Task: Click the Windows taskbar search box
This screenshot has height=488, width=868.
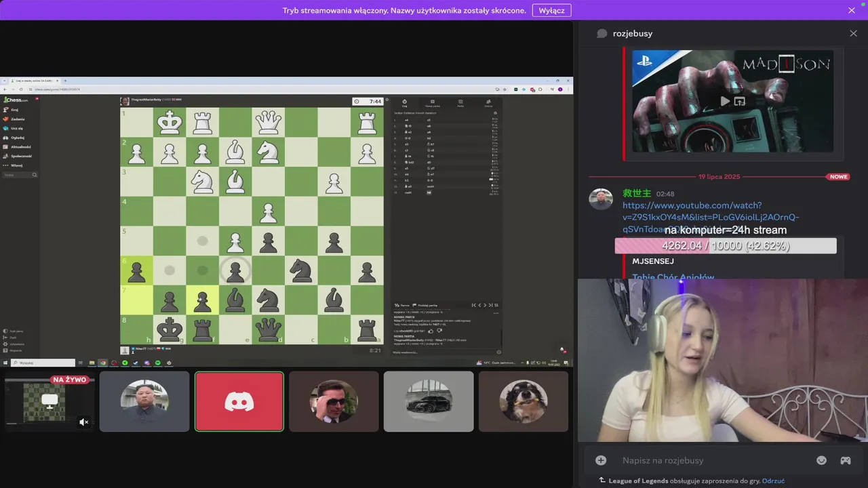Action: tap(43, 363)
